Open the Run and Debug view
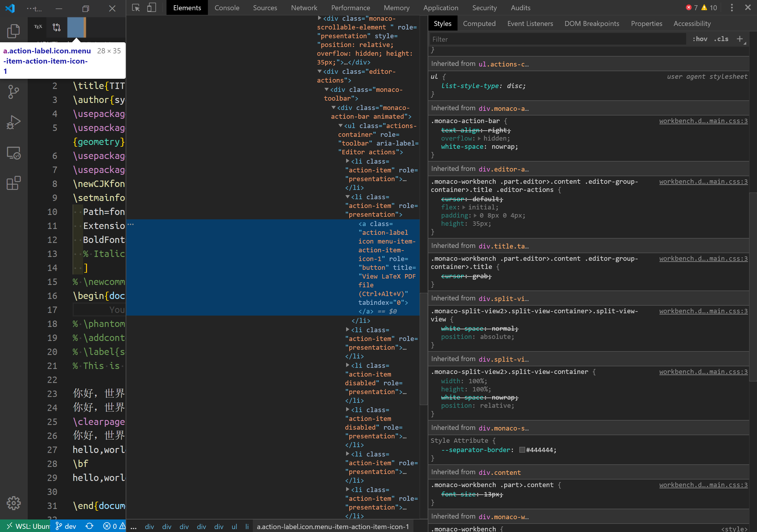 (13, 123)
